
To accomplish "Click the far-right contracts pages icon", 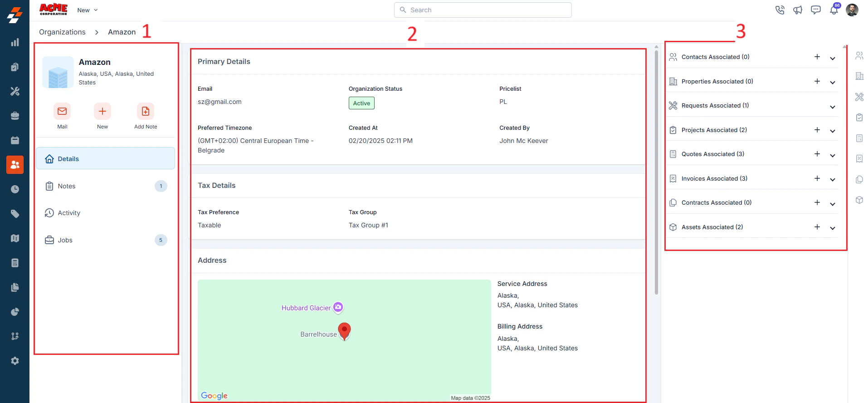I will coord(859,179).
